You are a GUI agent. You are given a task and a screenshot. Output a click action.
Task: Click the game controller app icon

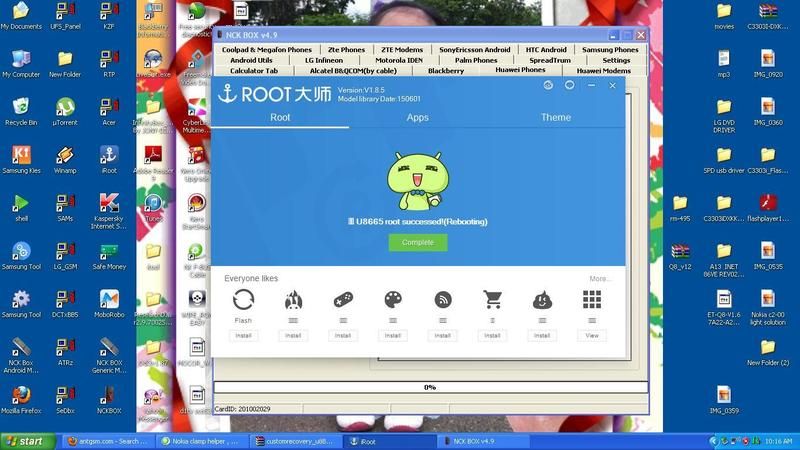[x=343, y=299]
